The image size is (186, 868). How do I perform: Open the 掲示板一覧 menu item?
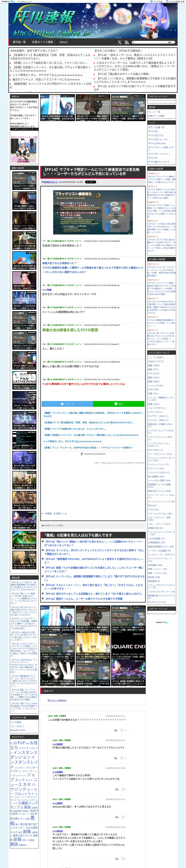19,42
